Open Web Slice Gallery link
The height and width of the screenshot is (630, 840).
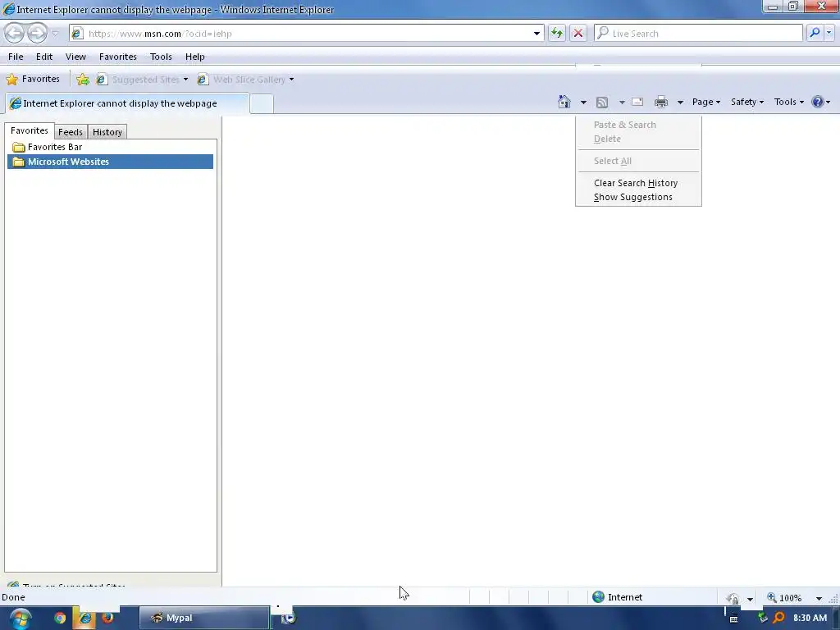coord(242,80)
